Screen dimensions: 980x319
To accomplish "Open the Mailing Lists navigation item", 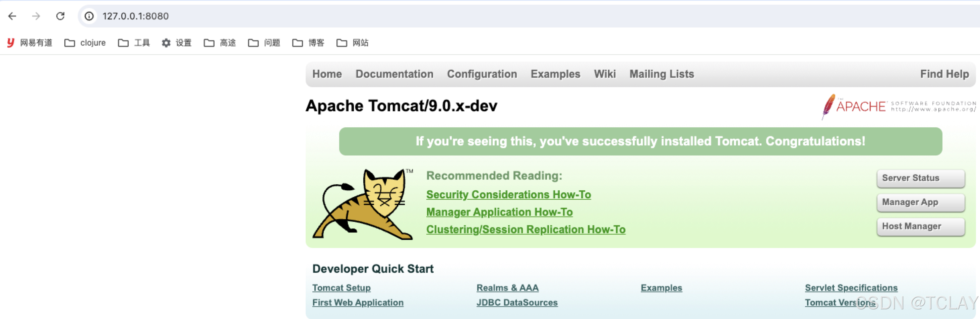I will point(662,74).
